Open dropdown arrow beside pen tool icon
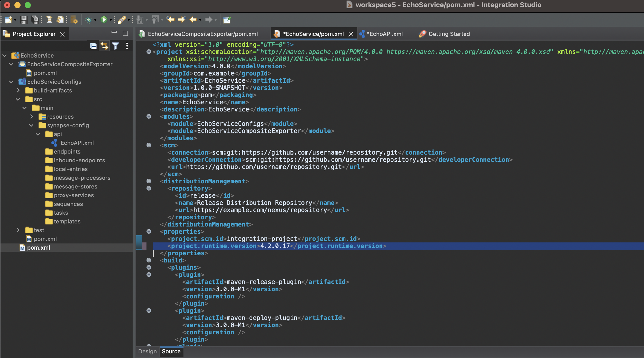The height and width of the screenshot is (358, 644). click(x=129, y=20)
